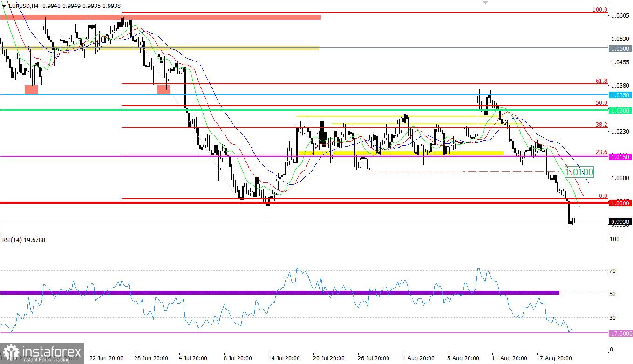This screenshot has height=364, width=633.
Task: Select the thick purple RSI 50 level line
Action: [x=279, y=293]
